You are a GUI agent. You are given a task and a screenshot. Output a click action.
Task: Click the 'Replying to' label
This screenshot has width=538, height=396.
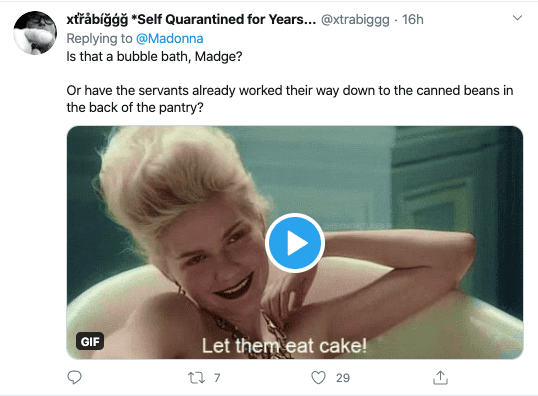pyautogui.click(x=100, y=38)
